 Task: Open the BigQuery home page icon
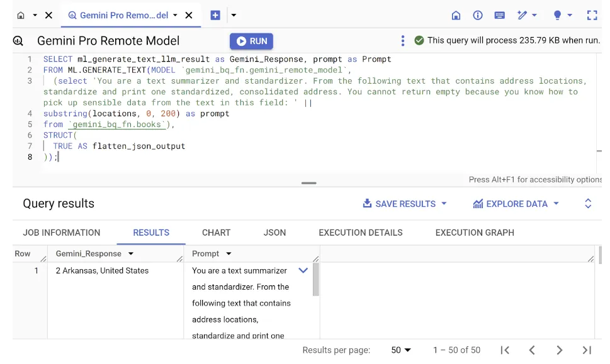tap(456, 14)
